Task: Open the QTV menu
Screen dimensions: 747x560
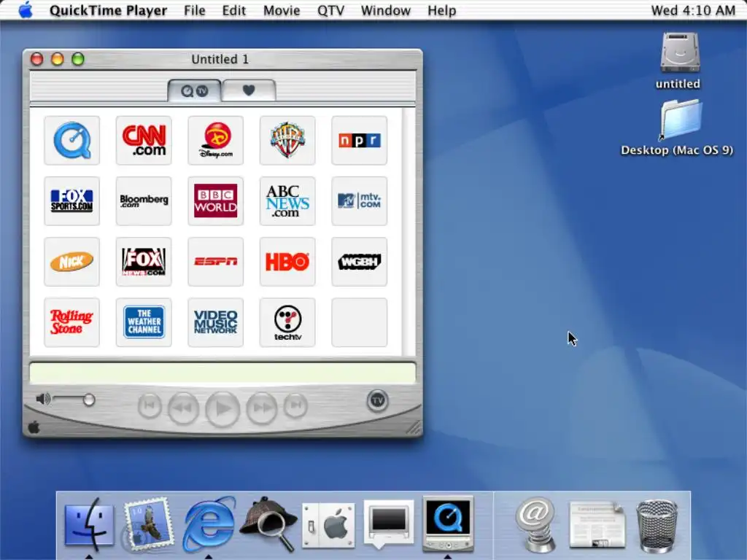Action: 330,10
